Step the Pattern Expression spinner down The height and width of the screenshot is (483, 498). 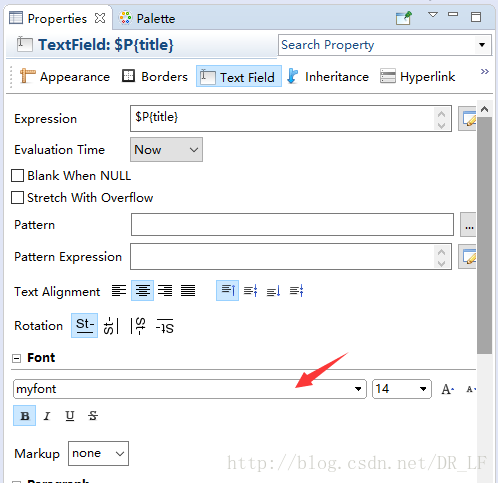coord(442,264)
